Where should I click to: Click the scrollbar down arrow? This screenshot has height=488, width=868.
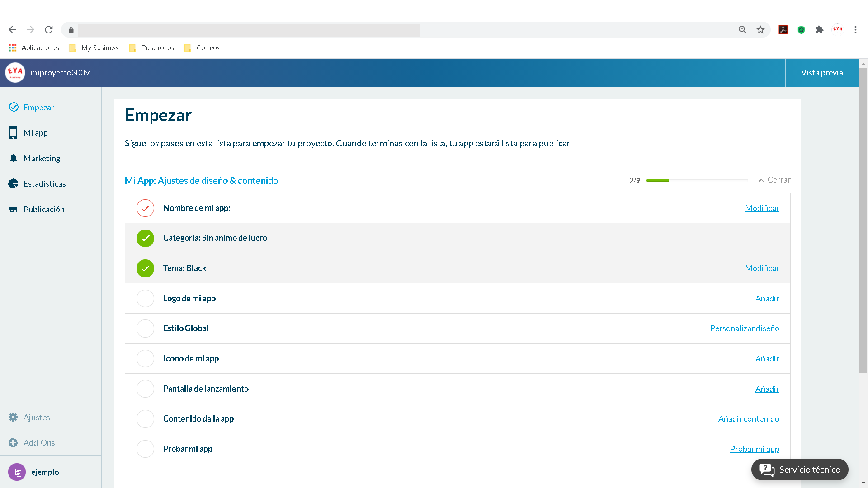click(x=863, y=483)
